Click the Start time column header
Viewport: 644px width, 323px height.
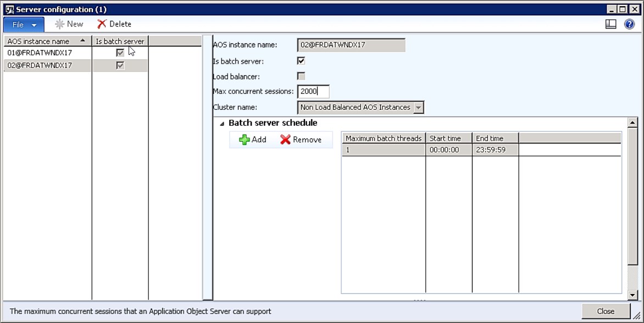click(449, 138)
